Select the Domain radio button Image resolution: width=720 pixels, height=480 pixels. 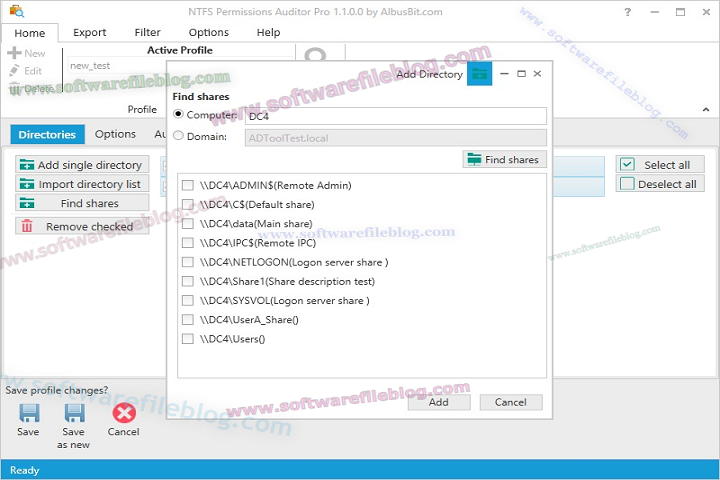click(x=179, y=136)
